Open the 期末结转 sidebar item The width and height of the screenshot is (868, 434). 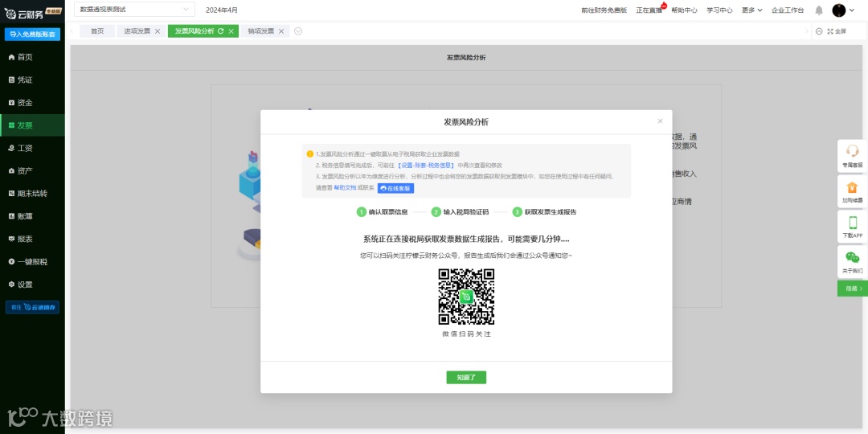32,193
